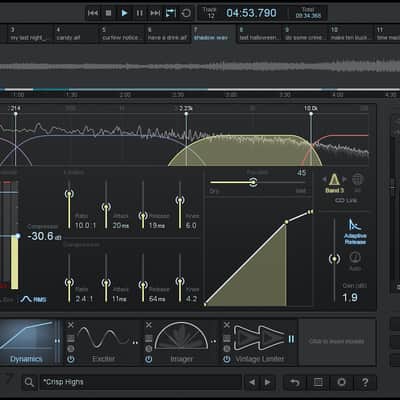Screen dimensions: 400x400
Task: Toggle Exciter module power button
Action: point(71,359)
